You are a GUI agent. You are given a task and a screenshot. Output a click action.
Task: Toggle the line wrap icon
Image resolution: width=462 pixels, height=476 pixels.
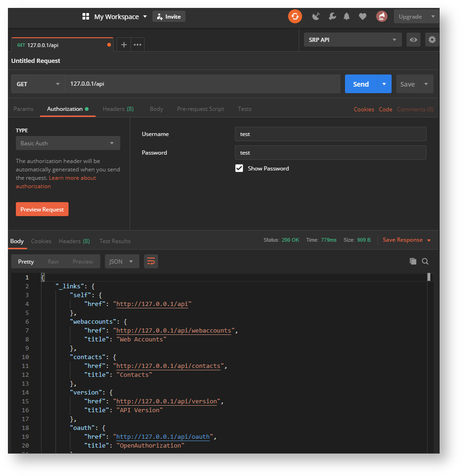pyautogui.click(x=151, y=262)
